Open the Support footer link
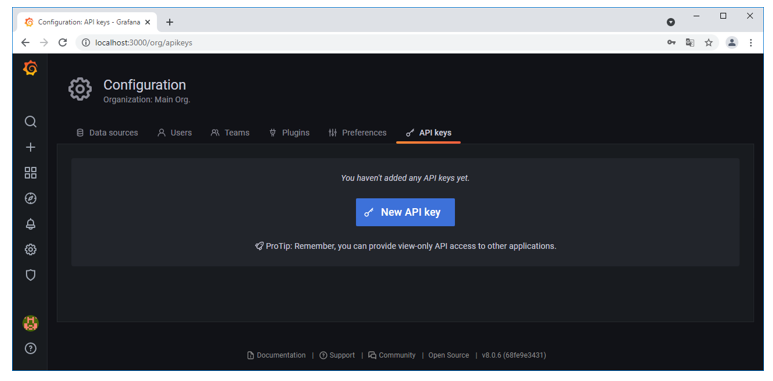 pos(337,355)
